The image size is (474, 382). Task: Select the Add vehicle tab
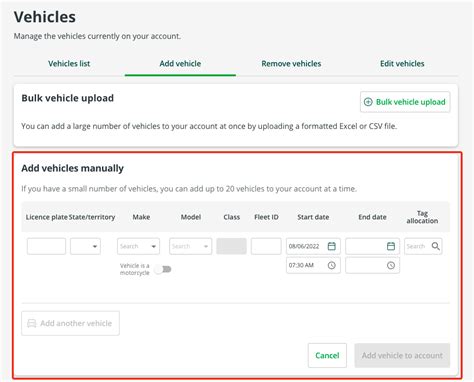(180, 64)
